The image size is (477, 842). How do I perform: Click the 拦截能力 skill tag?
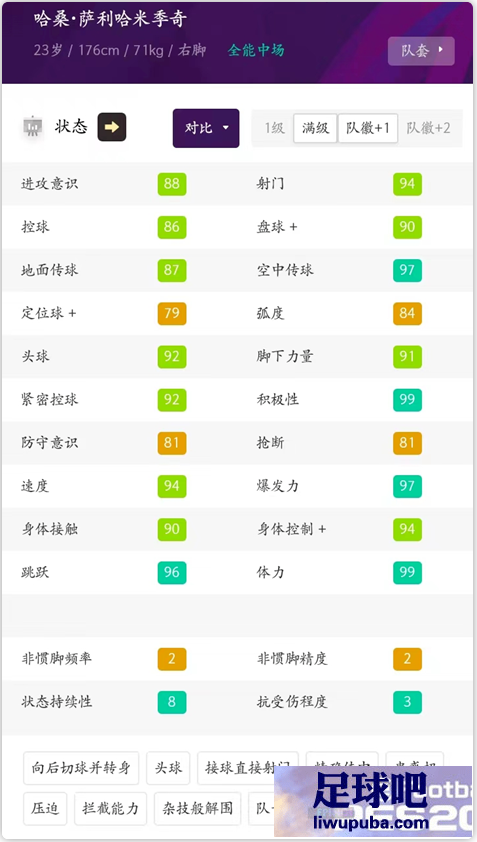coord(110,808)
